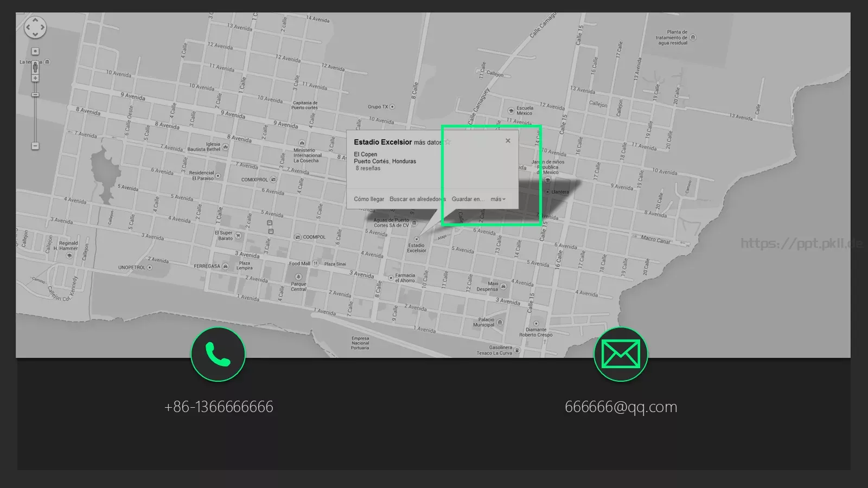Image resolution: width=868 pixels, height=488 pixels.
Task: Click 'Buscar en alrededores' link
Action: click(x=418, y=199)
